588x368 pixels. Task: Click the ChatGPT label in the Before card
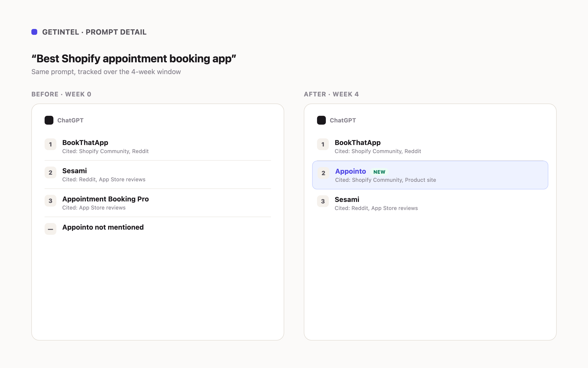[x=70, y=120]
